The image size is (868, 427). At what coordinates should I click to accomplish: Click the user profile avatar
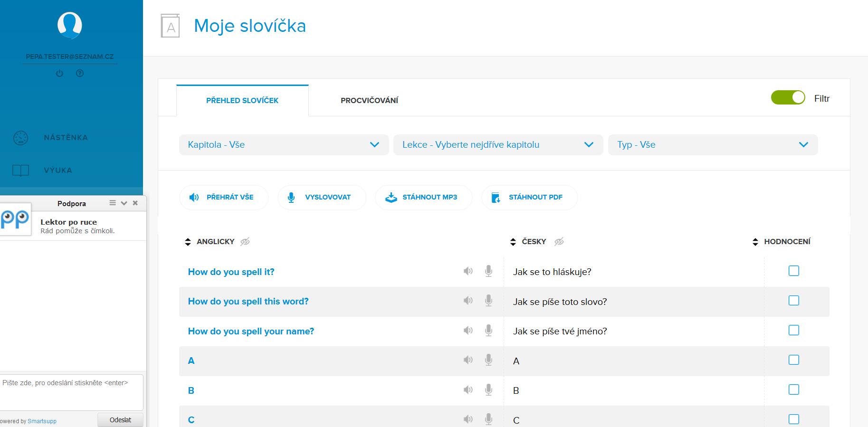point(70,25)
